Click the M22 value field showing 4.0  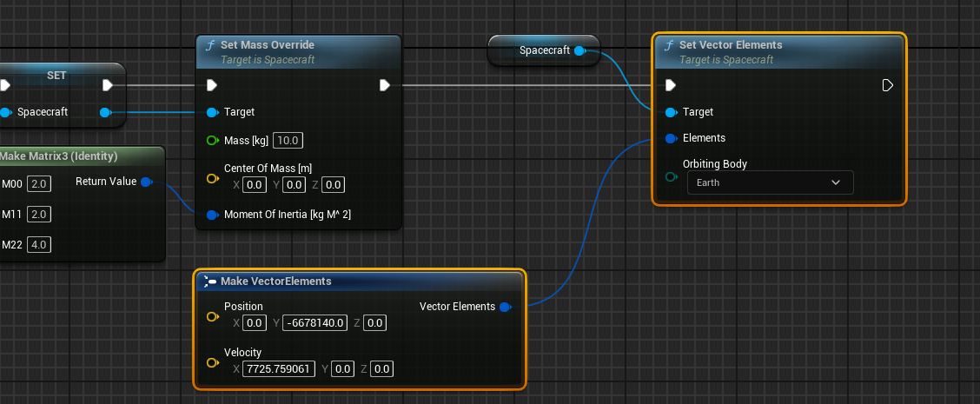pyautogui.click(x=39, y=245)
